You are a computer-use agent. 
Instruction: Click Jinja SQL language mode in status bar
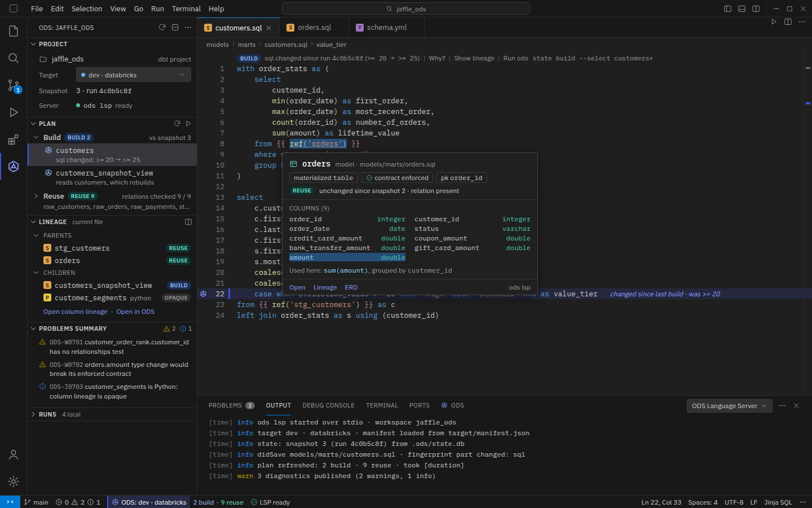[x=778, y=502]
